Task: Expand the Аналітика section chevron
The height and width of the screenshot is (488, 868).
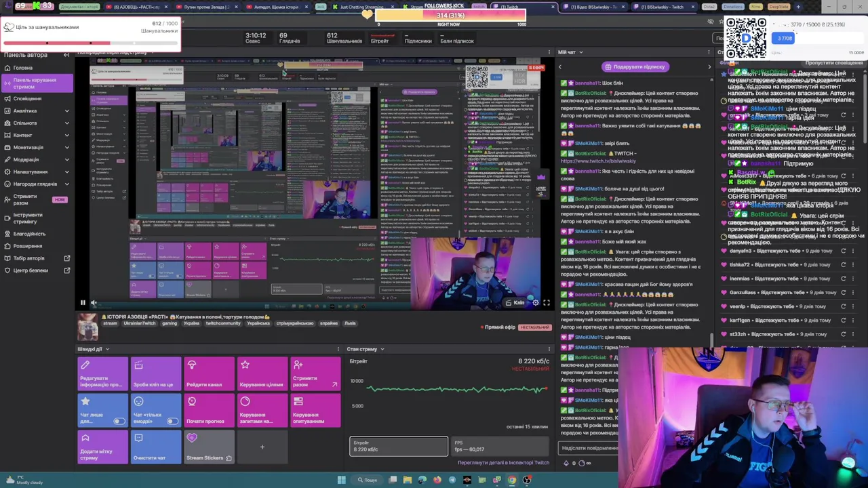Action: 66,111
